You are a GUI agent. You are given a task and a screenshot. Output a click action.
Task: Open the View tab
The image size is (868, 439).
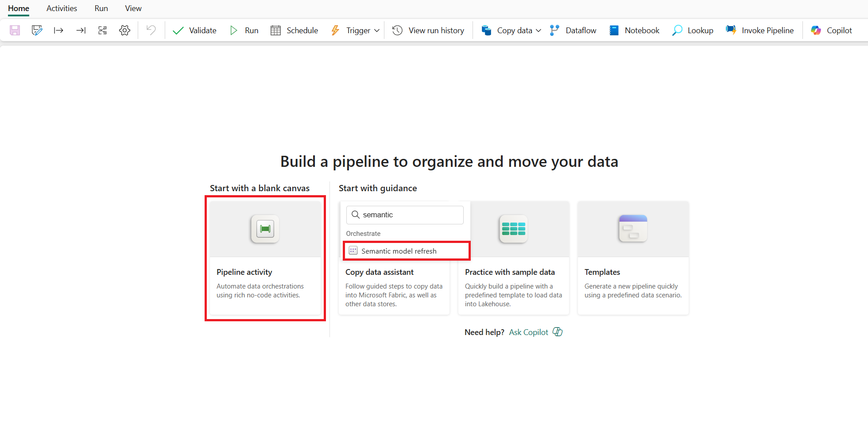(x=133, y=8)
